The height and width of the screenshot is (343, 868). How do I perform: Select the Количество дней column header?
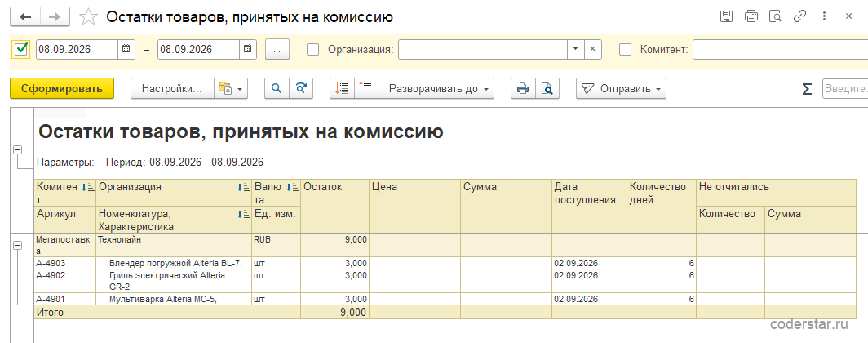[x=662, y=206]
